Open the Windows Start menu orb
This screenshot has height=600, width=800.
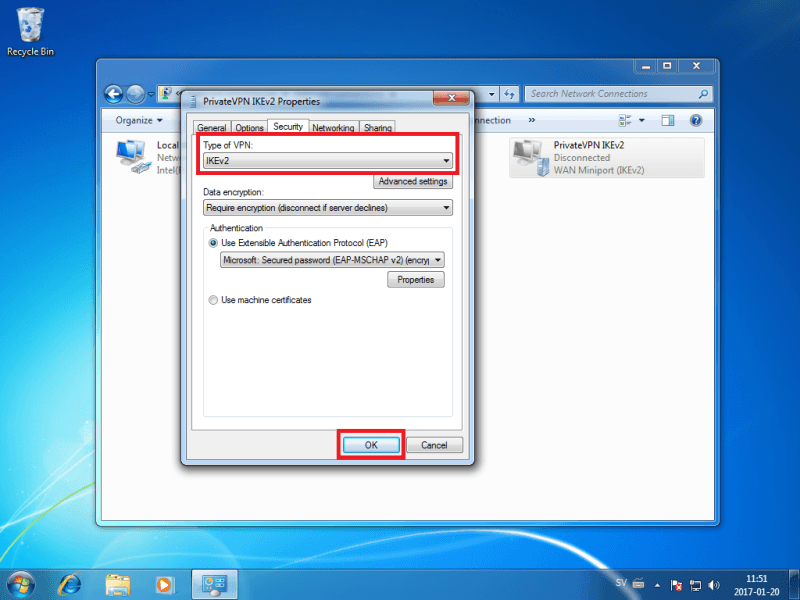pyautogui.click(x=21, y=585)
